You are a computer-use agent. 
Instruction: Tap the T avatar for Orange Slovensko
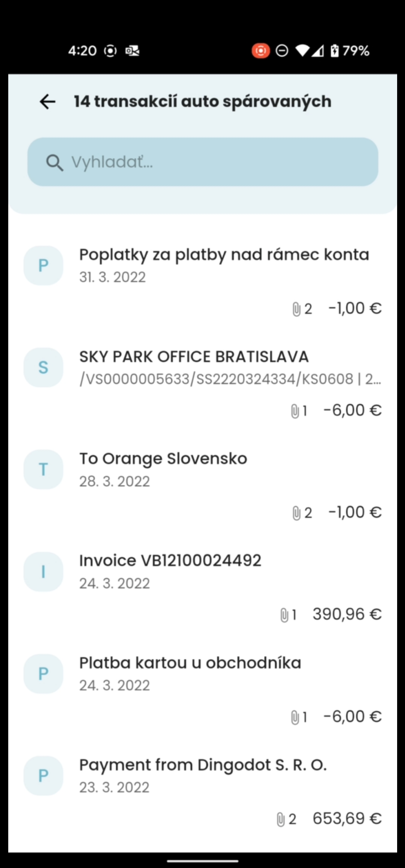point(43,469)
